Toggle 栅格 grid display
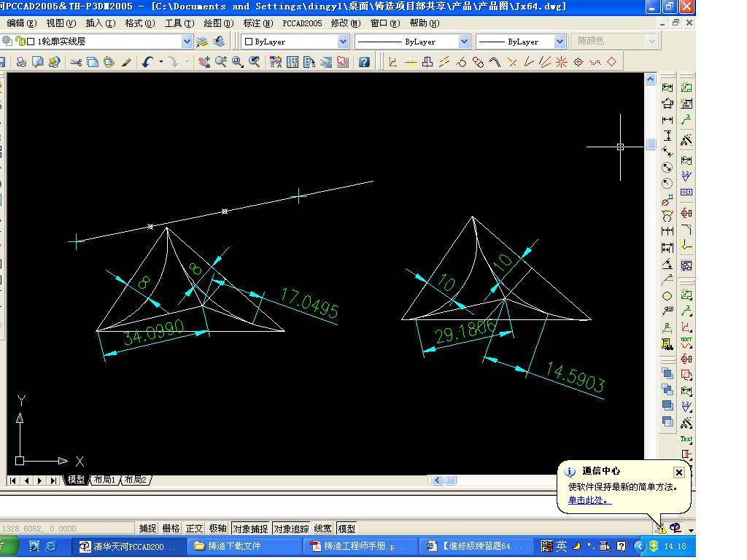The width and height of the screenshot is (747, 560). [171, 529]
